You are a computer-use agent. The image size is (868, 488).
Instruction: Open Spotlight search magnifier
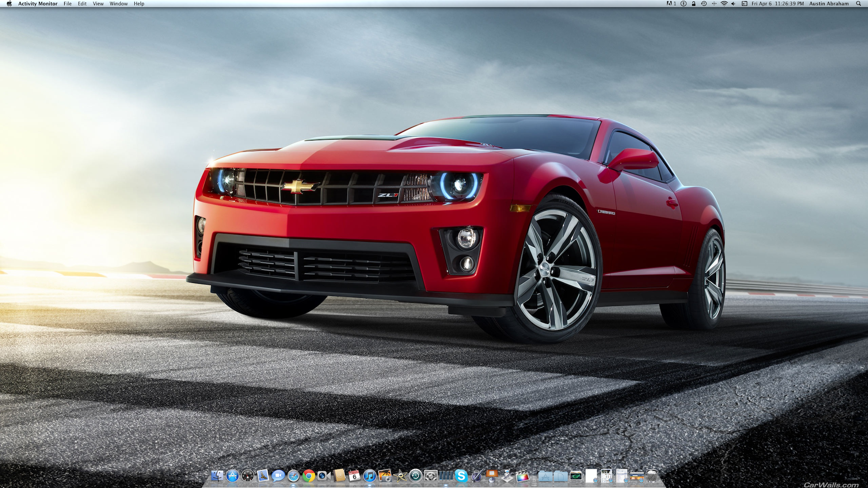[x=858, y=4]
